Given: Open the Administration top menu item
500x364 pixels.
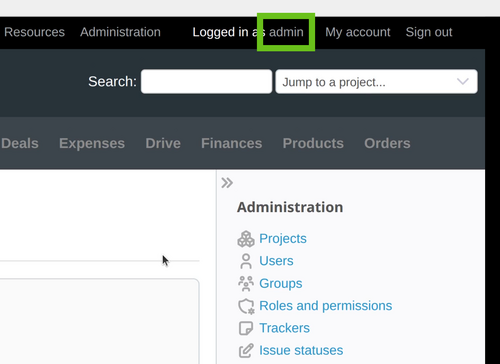Looking at the screenshot, I should [x=120, y=32].
